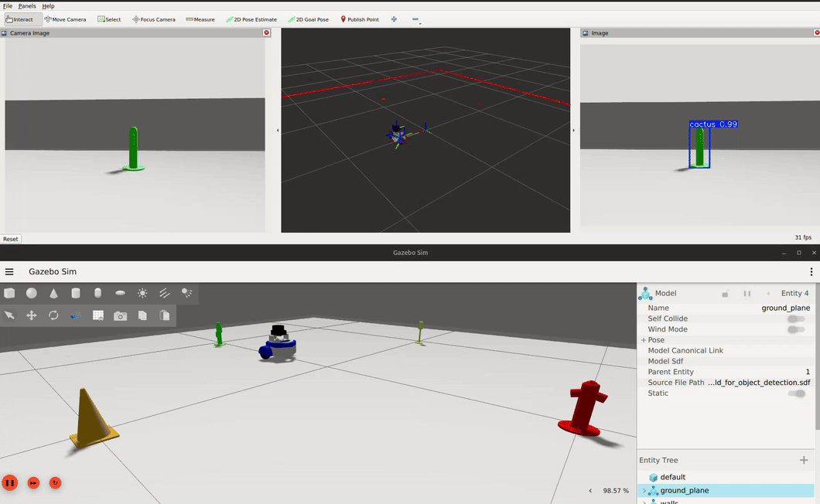Expand the ground_plane tree node
Viewport: 820px width, 504px height.
[x=644, y=490]
